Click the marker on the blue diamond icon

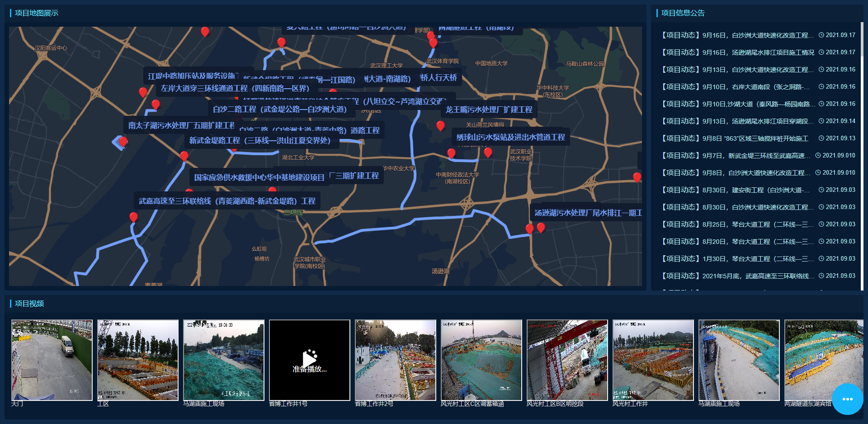[x=123, y=142]
